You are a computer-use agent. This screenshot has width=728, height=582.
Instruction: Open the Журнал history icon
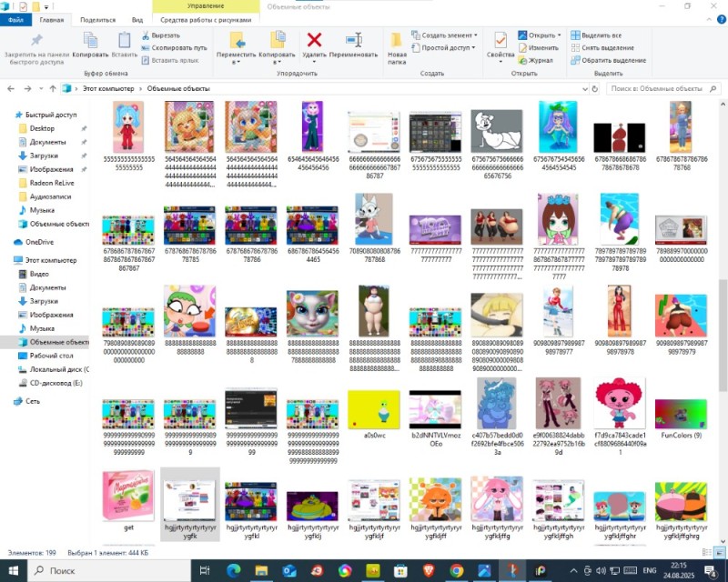click(x=522, y=60)
